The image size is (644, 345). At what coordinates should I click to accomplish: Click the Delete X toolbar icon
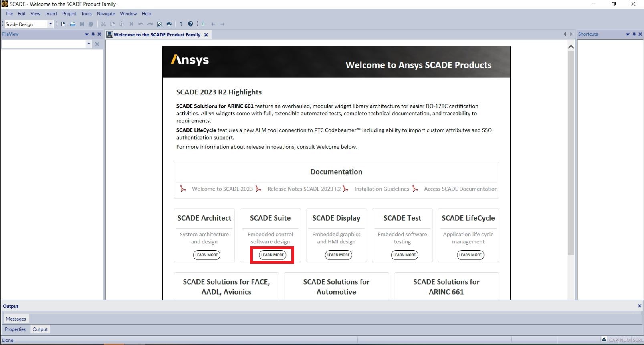click(x=131, y=24)
